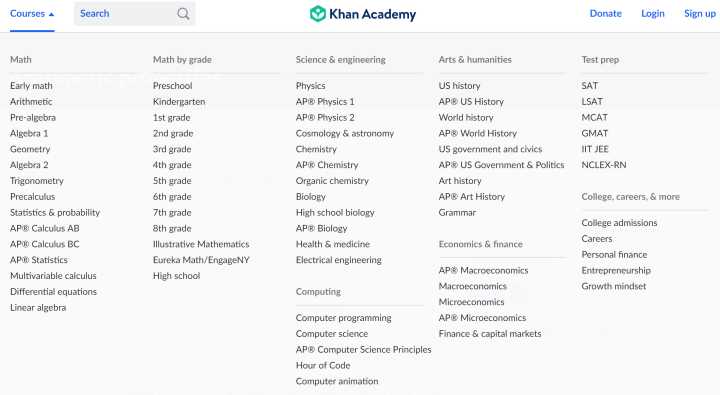Open Hour of Code
The image size is (720, 395).
click(x=323, y=366)
